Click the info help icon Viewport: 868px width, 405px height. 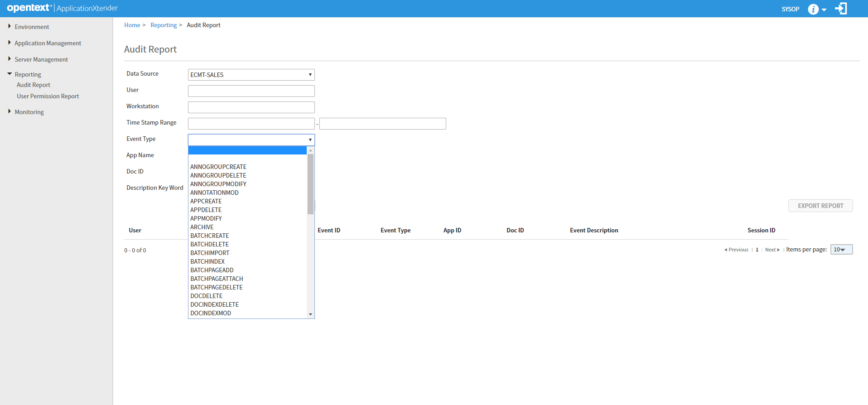click(x=813, y=9)
